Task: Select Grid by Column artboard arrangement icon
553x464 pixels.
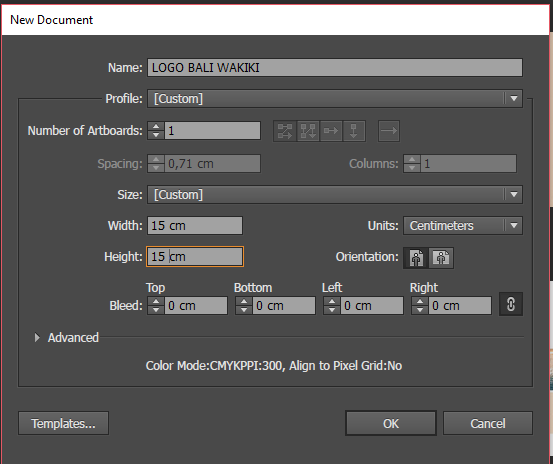Action: [308, 131]
